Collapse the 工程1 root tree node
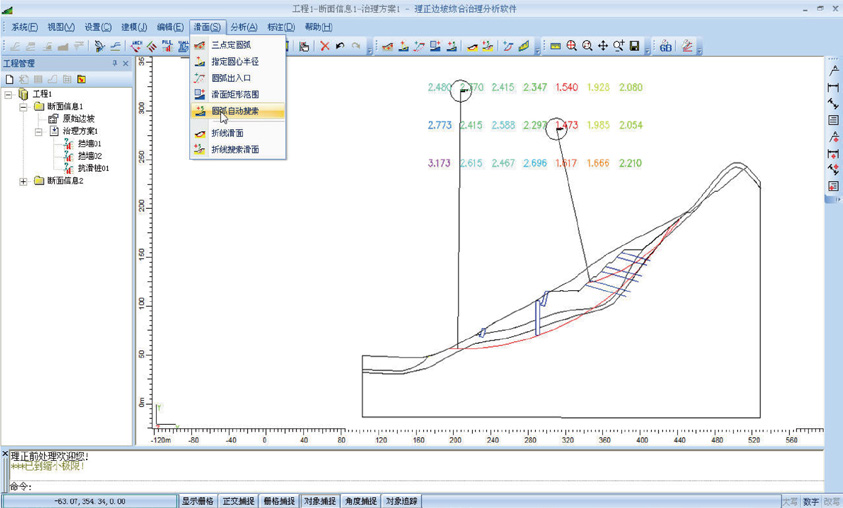This screenshot has width=843, height=508. point(9,94)
